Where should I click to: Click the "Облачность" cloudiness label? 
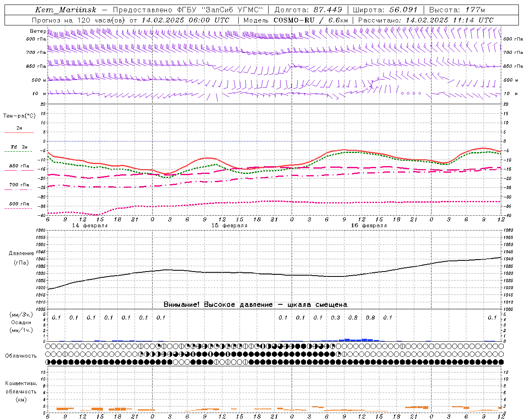click(21, 356)
